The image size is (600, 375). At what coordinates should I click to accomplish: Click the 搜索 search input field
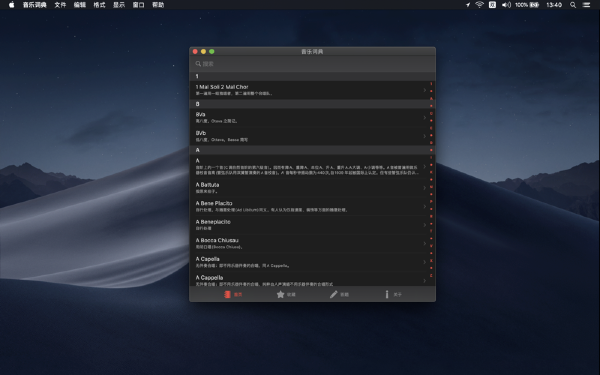pos(312,64)
